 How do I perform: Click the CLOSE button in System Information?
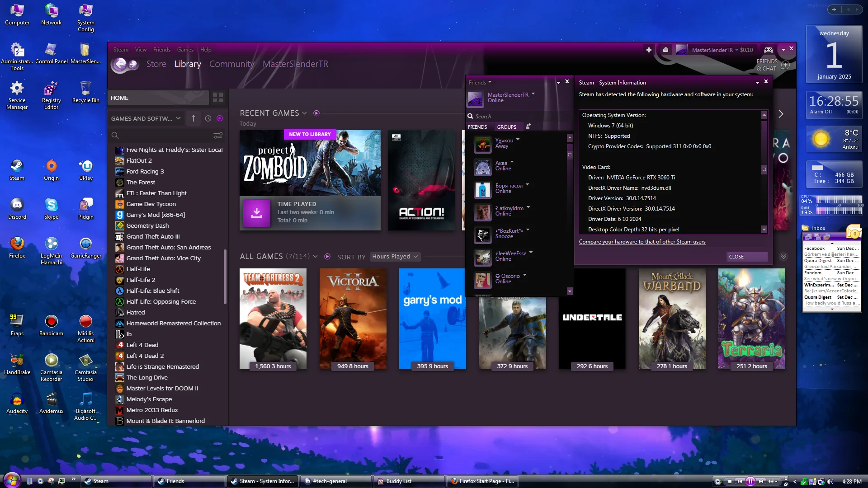[x=748, y=257]
